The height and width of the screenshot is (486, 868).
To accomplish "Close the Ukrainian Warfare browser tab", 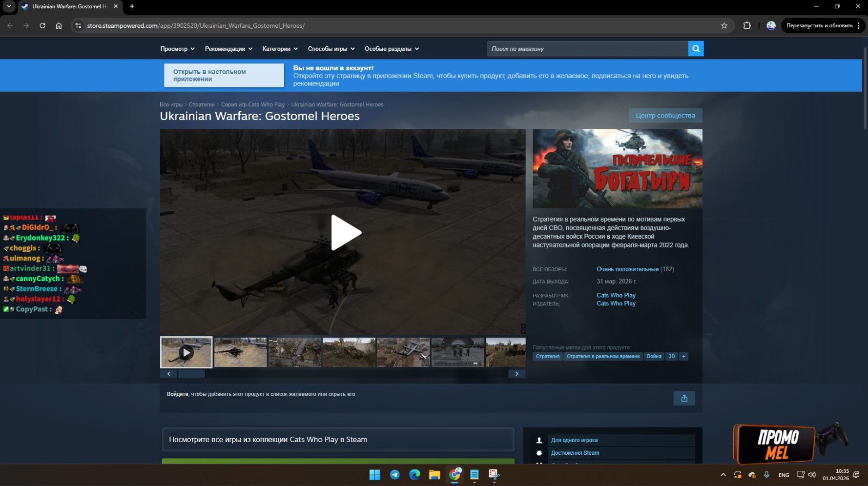I will 116,6.
